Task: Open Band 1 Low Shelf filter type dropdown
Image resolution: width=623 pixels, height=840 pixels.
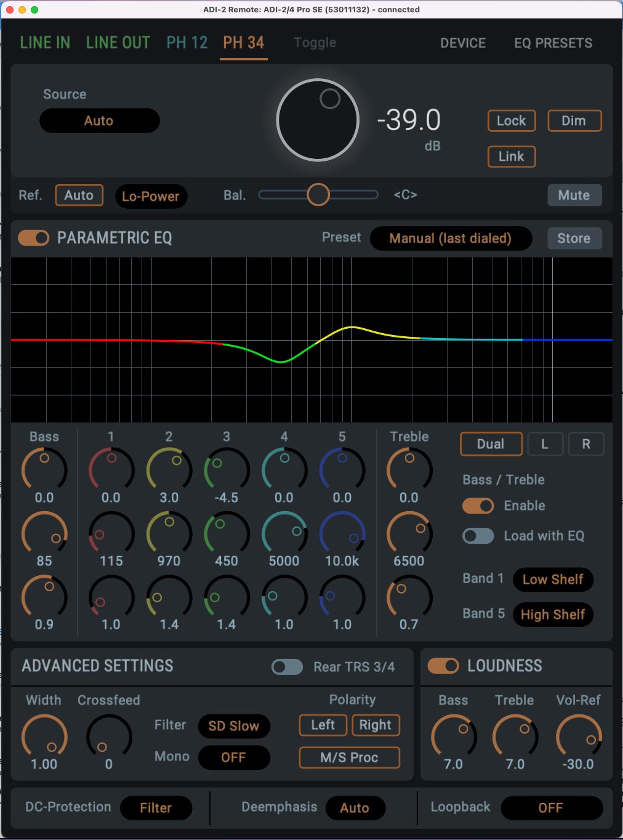Action: click(553, 580)
